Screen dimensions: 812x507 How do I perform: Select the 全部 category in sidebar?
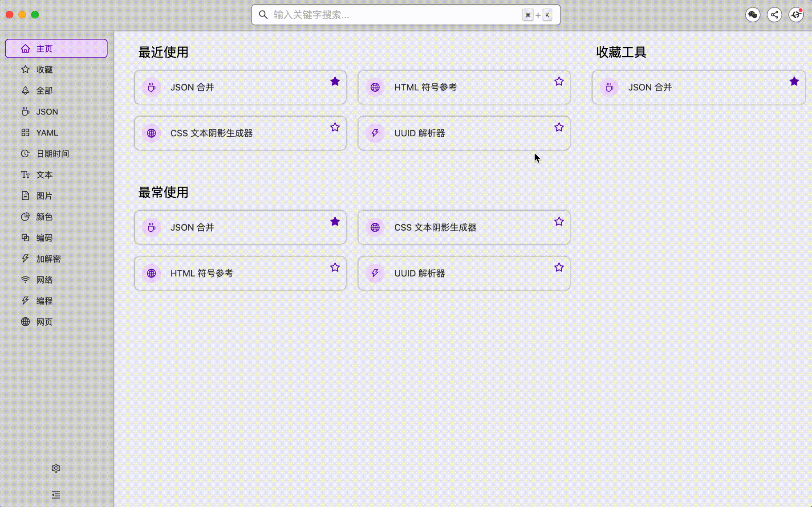pyautogui.click(x=56, y=90)
